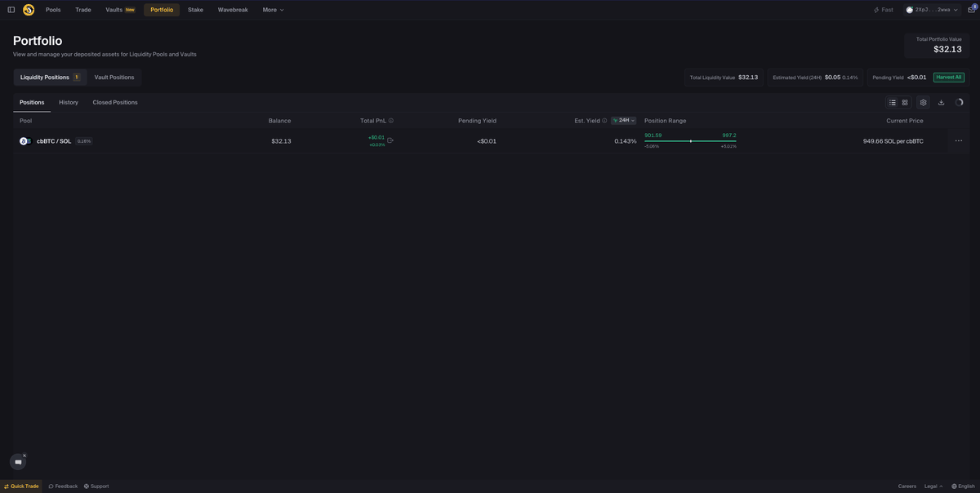Click the share PnL icon beside +$0.01
The image size is (980, 493).
point(390,140)
